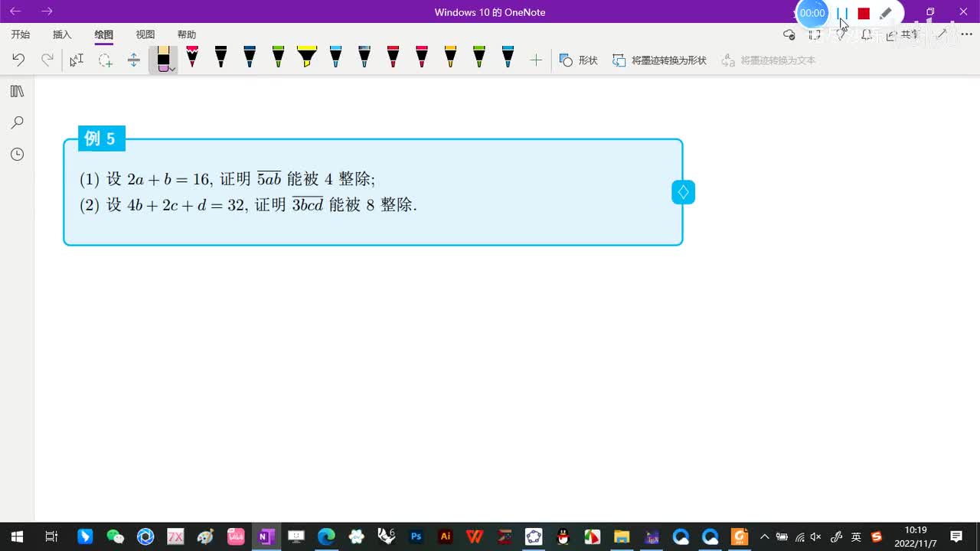Image resolution: width=980 pixels, height=551 pixels.
Task: Pick the yellow highlighter pen
Action: point(307,57)
